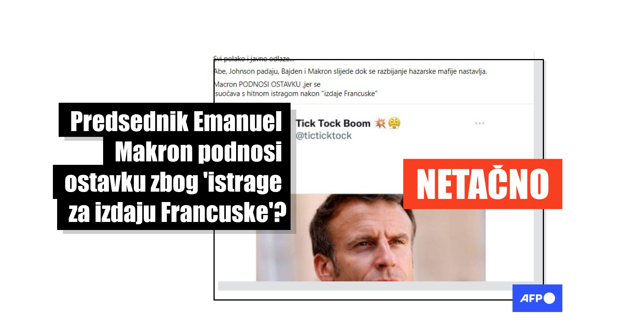Click the line 'suočava s hitnom istragom nakon'
The width and height of the screenshot is (644, 322).
pos(267,94)
